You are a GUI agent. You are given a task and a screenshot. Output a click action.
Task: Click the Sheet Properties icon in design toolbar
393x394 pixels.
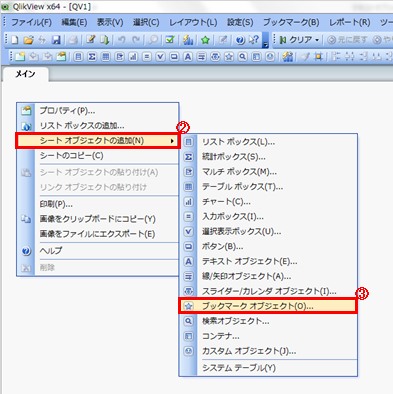coord(61,57)
